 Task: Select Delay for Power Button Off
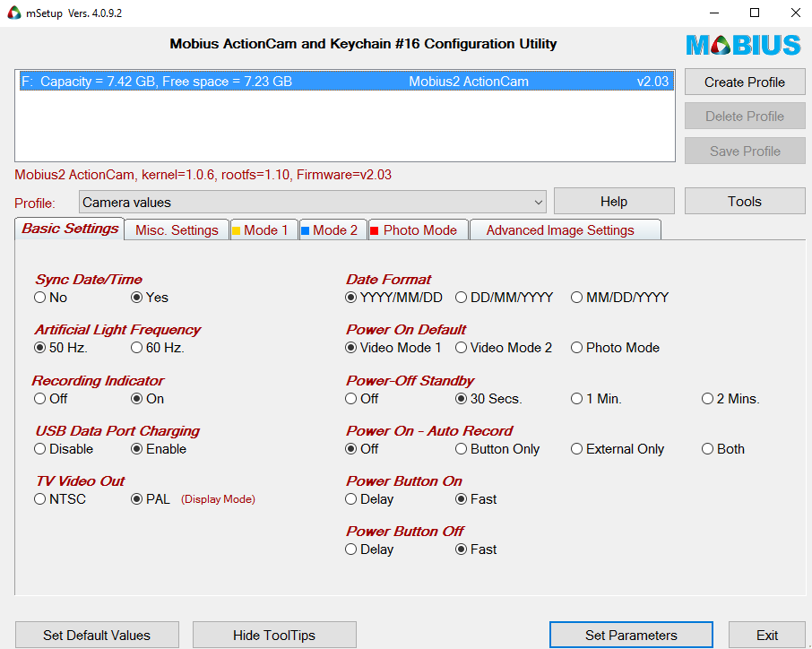[370, 549]
